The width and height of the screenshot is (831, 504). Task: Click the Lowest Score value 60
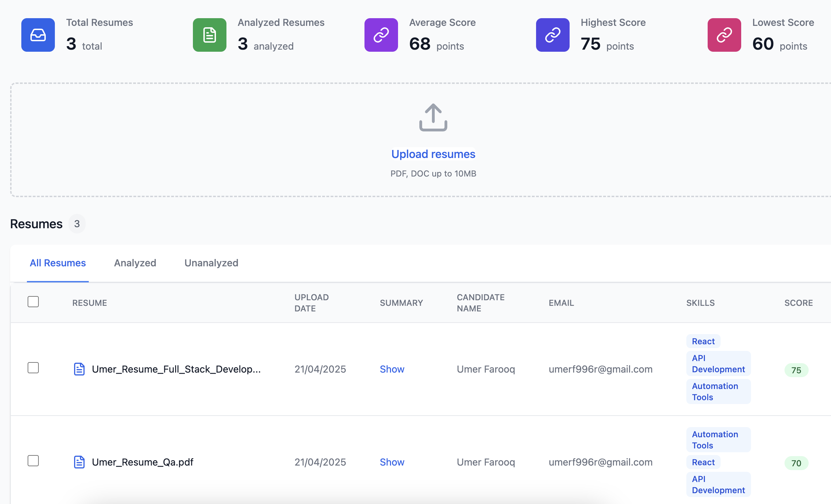tap(763, 44)
